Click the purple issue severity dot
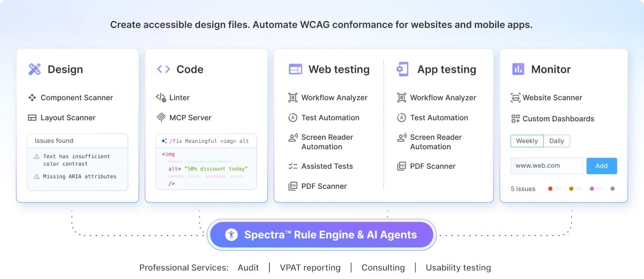 (592, 189)
